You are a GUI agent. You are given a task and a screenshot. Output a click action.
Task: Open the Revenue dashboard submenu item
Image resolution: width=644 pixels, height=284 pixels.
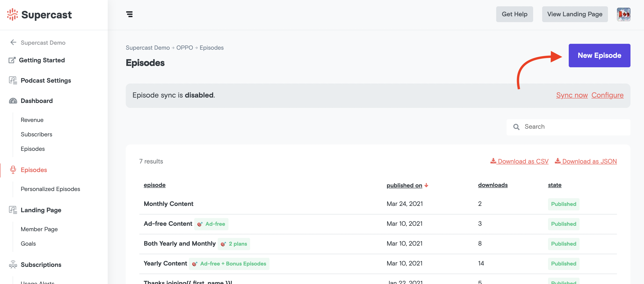point(32,120)
